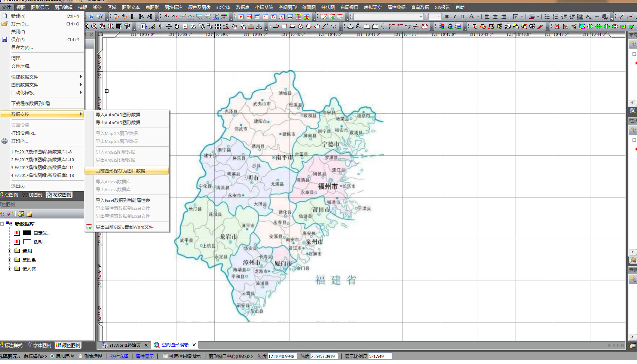Choose 导入Excel数据到当前属性表

pyautogui.click(x=127, y=201)
